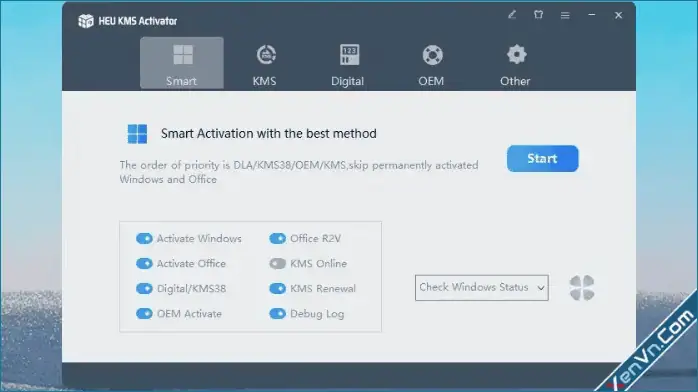Click the Smart Activation with the best method heading
Image resolution: width=698 pixels, height=392 pixels.
[x=268, y=133]
